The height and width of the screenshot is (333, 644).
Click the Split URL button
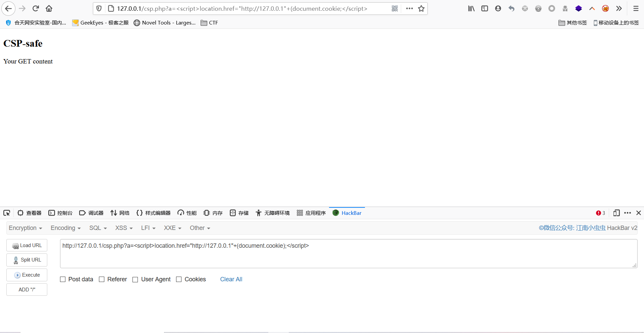point(27,260)
